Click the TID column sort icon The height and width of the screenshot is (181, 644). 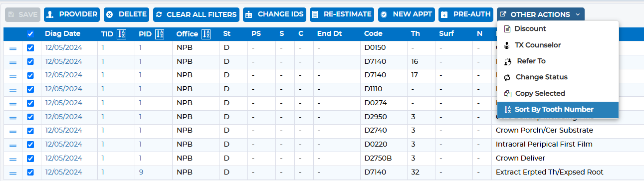click(122, 34)
